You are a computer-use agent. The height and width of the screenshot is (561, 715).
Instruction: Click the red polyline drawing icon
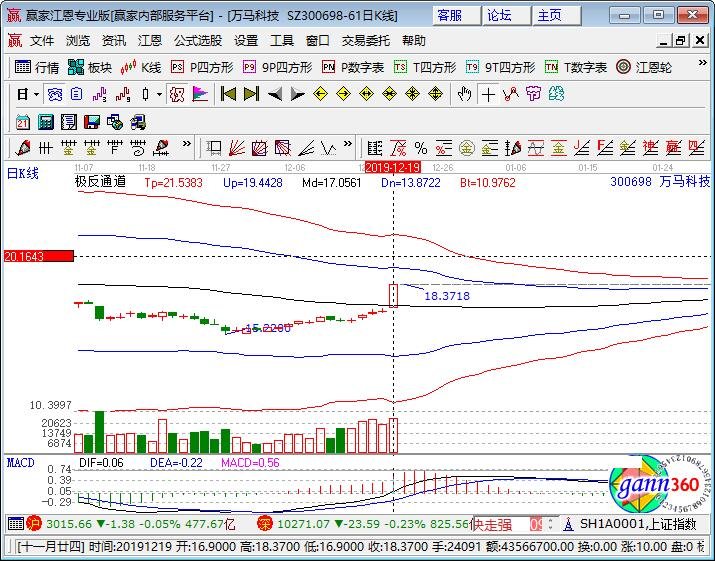coord(511,94)
